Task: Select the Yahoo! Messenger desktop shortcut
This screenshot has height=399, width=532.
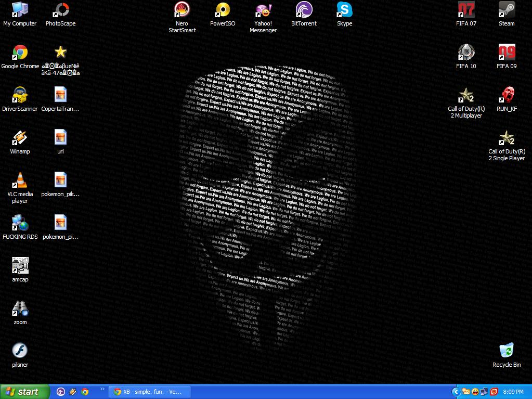Action: pos(263,17)
